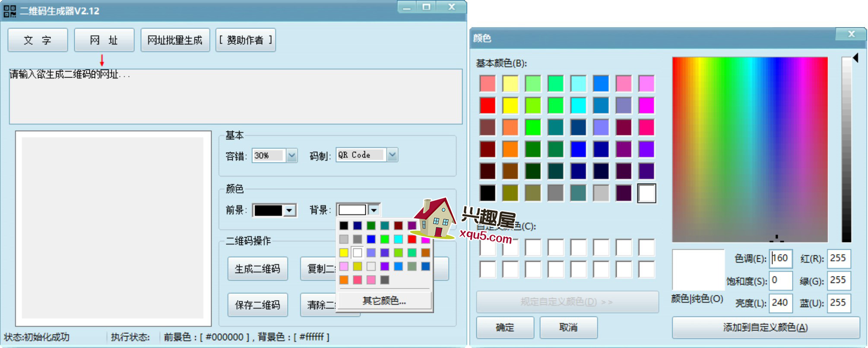Open the 背景 background color dropdown

pos(374,210)
